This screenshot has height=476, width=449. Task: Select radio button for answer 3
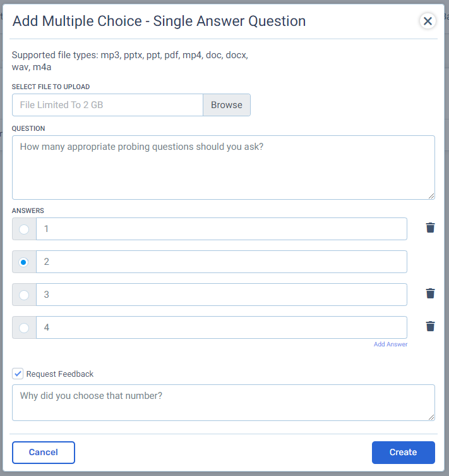point(24,295)
